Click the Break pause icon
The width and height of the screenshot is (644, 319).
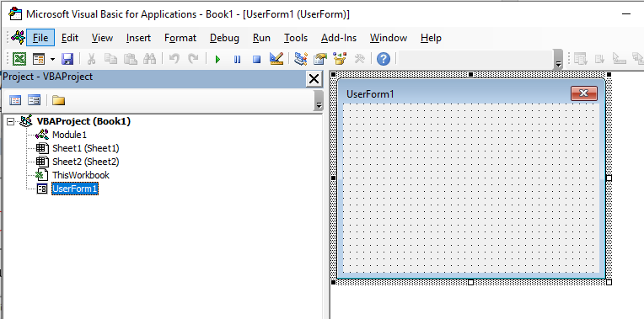(238, 60)
